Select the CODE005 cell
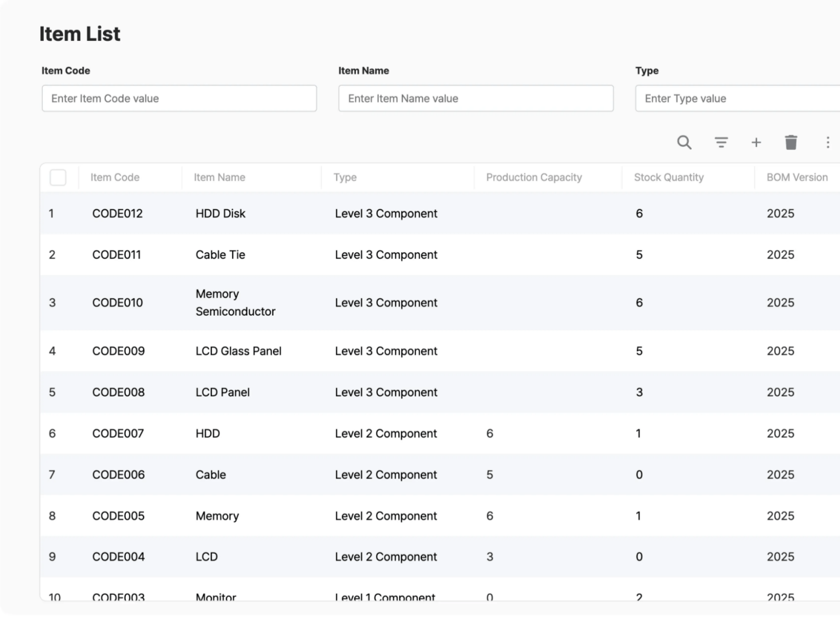Image resolution: width=840 pixels, height=617 pixels. [x=119, y=516]
